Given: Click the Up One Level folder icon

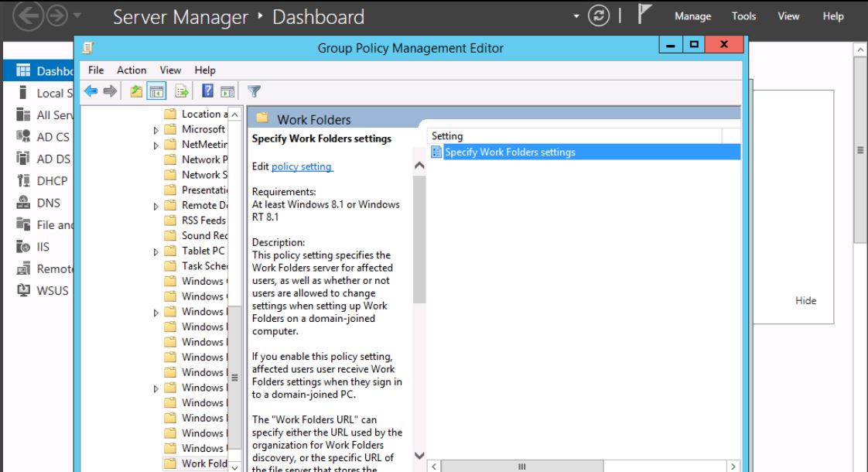Looking at the screenshot, I should click(136, 91).
